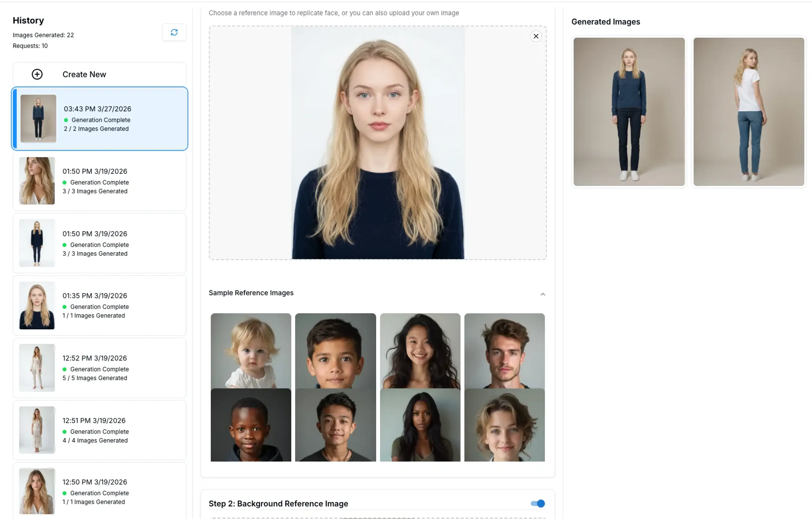
Task: Click the plus icon in Create New
Action: [37, 74]
